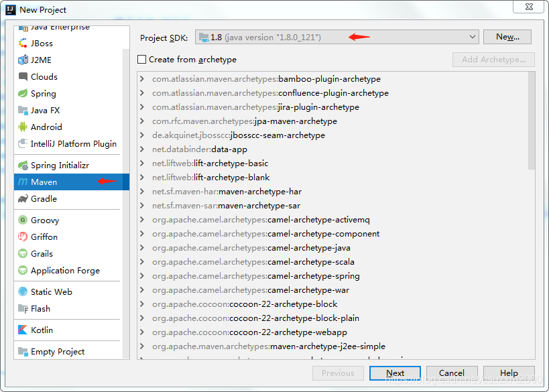Click the Static Web globe icon
Viewport: 549px width, 392px height.
pyautogui.click(x=23, y=291)
